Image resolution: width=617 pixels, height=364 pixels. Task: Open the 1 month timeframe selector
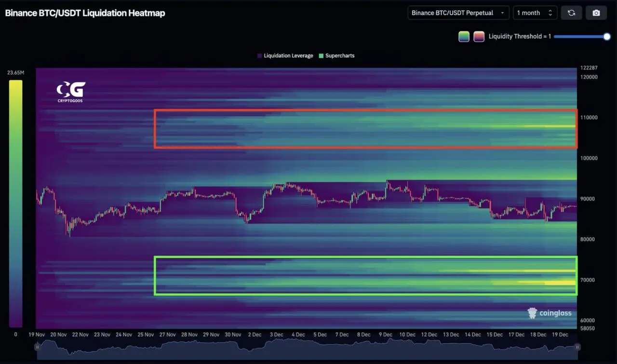tap(530, 13)
